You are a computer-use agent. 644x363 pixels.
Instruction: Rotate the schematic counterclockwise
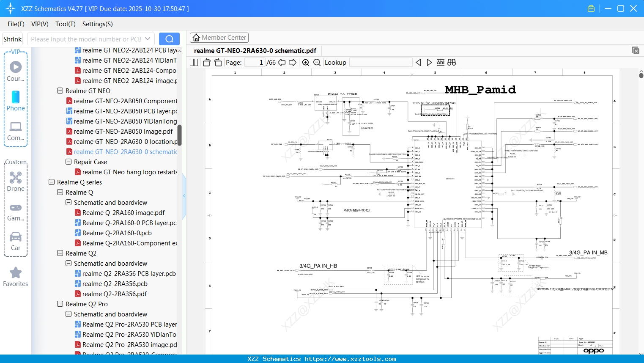(206, 62)
